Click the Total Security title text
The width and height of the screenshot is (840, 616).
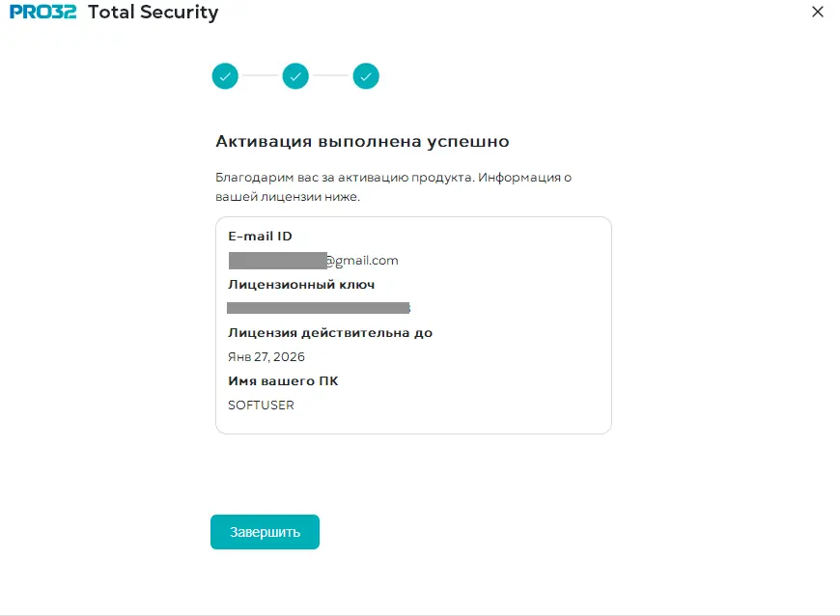coord(154,13)
